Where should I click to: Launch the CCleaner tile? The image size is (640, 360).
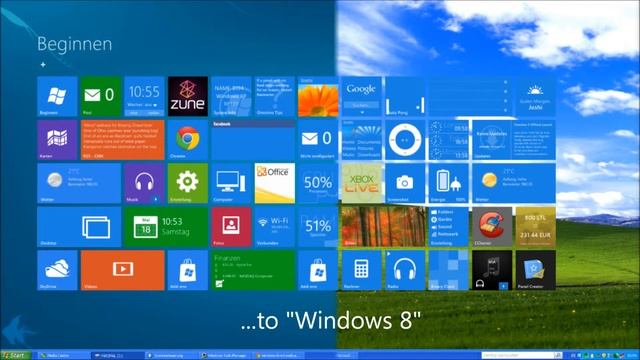point(492,227)
